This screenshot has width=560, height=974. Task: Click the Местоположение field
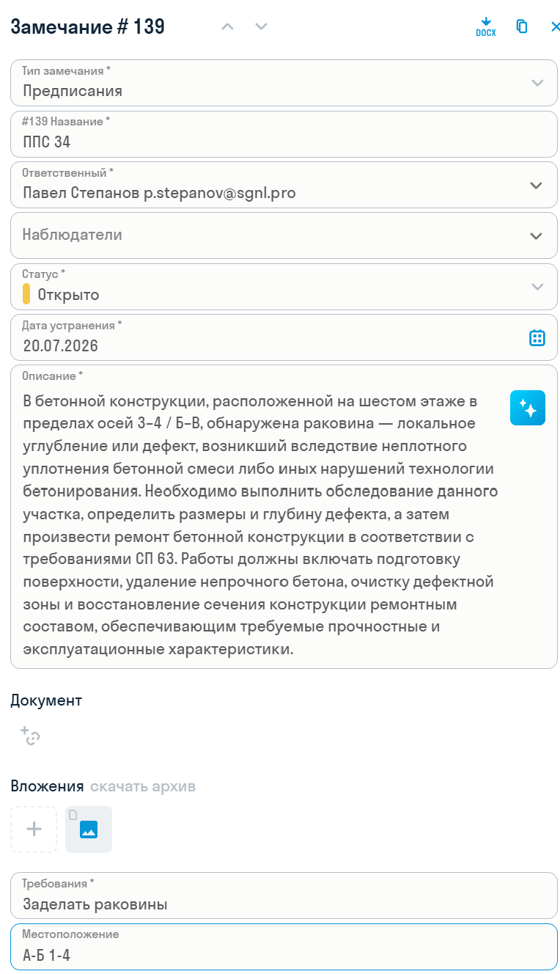(x=284, y=947)
